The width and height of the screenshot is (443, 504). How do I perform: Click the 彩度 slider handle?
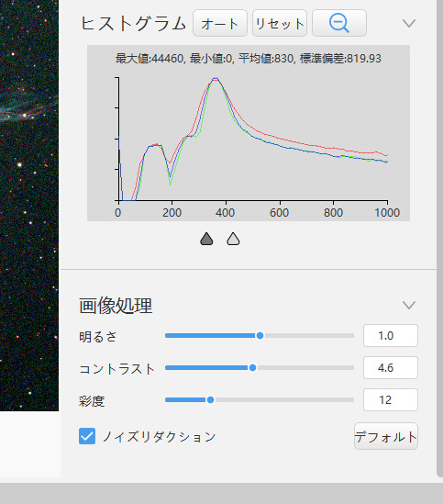pos(210,399)
